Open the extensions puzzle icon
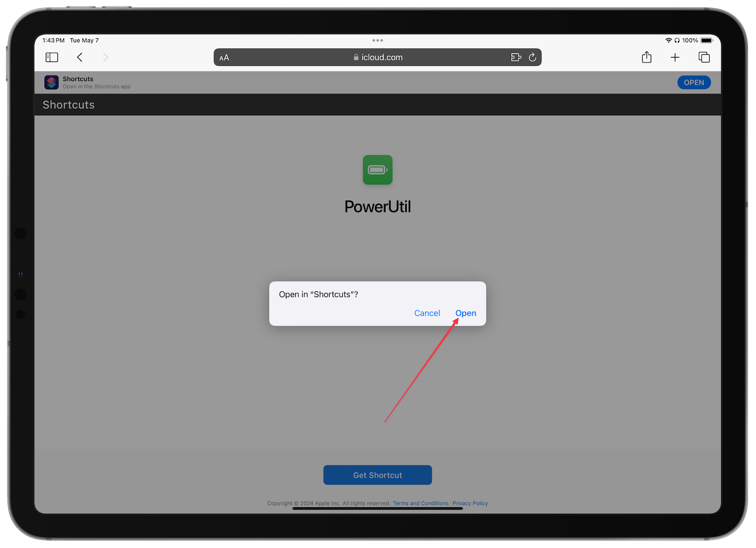756x548 pixels. click(516, 57)
